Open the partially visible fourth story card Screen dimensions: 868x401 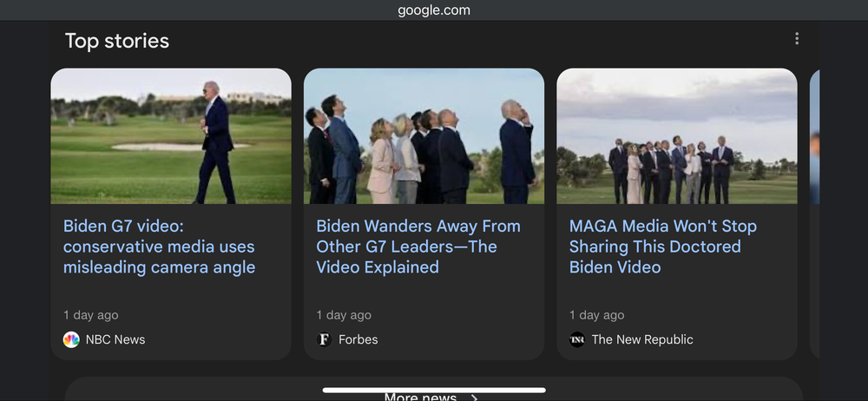click(x=814, y=213)
